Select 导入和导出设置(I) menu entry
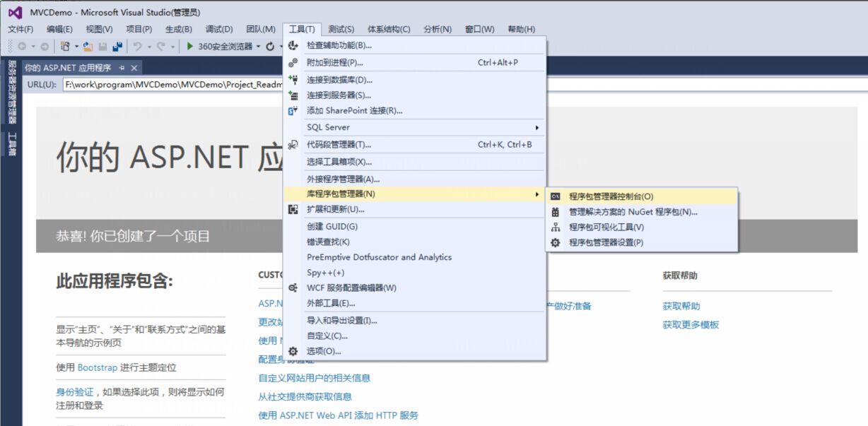 point(415,320)
